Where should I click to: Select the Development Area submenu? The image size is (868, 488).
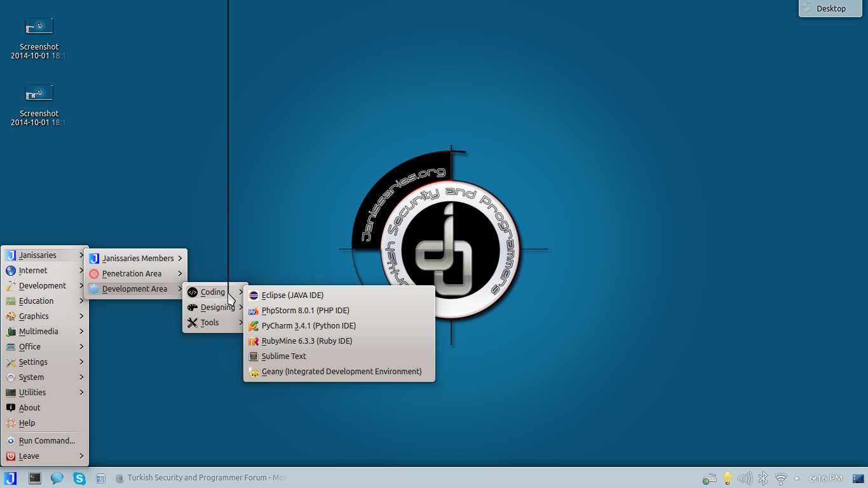(x=136, y=289)
